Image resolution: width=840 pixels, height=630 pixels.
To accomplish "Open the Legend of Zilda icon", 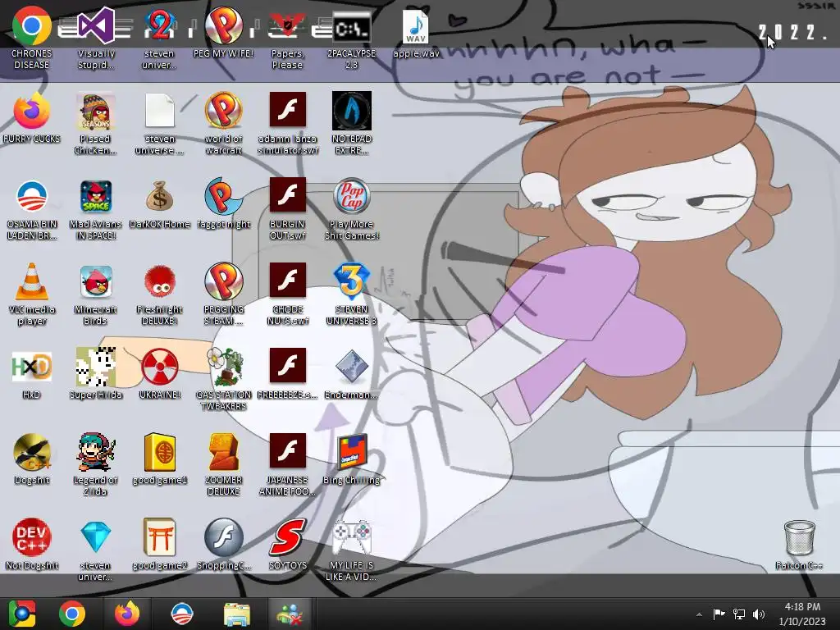I will (x=96, y=464).
